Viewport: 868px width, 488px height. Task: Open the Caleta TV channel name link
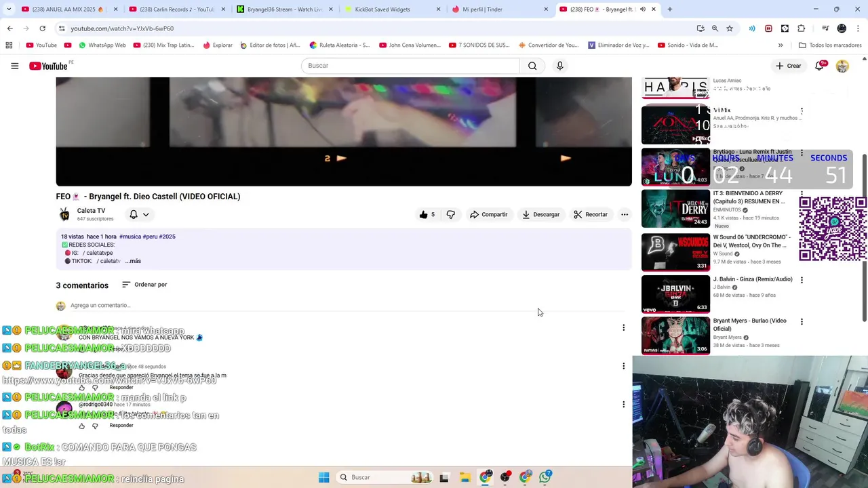[x=91, y=211]
